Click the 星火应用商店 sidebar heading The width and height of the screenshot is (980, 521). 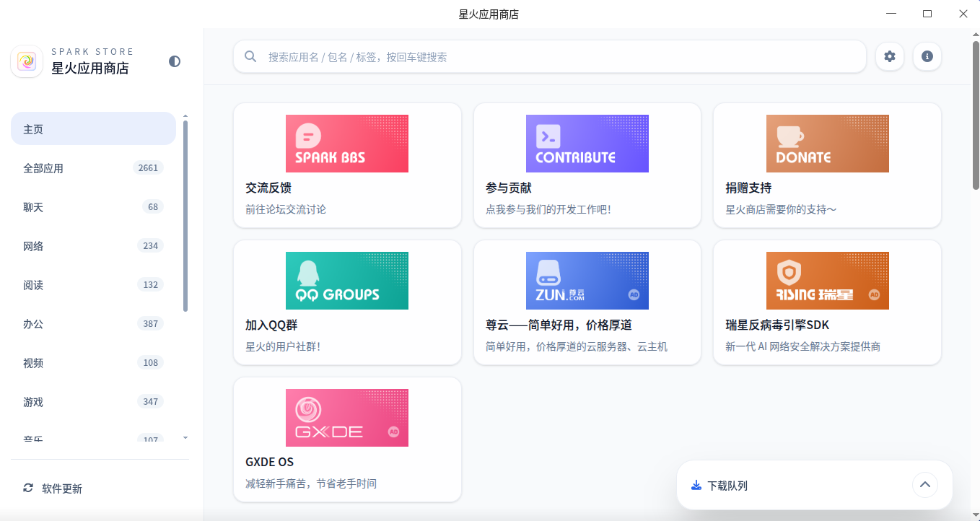(90, 69)
